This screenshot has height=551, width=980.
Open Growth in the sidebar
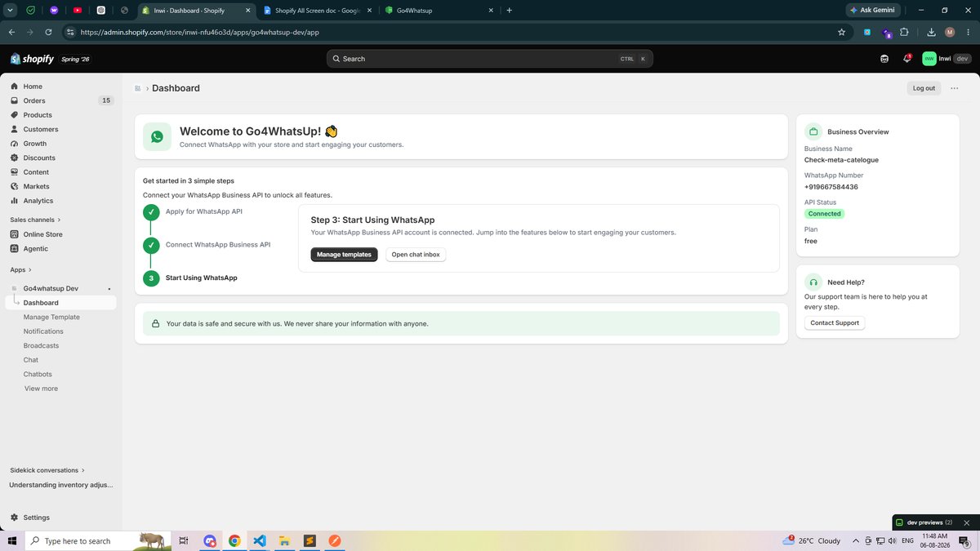35,144
